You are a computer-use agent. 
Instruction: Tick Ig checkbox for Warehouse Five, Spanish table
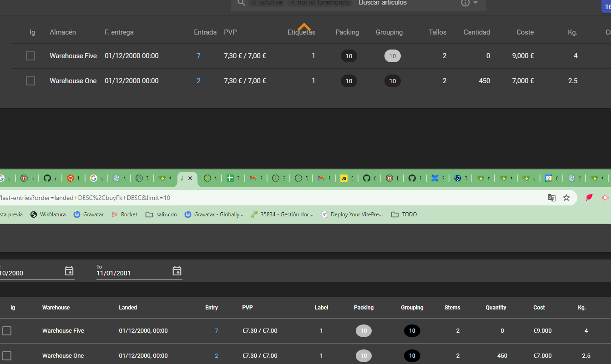[x=30, y=56]
